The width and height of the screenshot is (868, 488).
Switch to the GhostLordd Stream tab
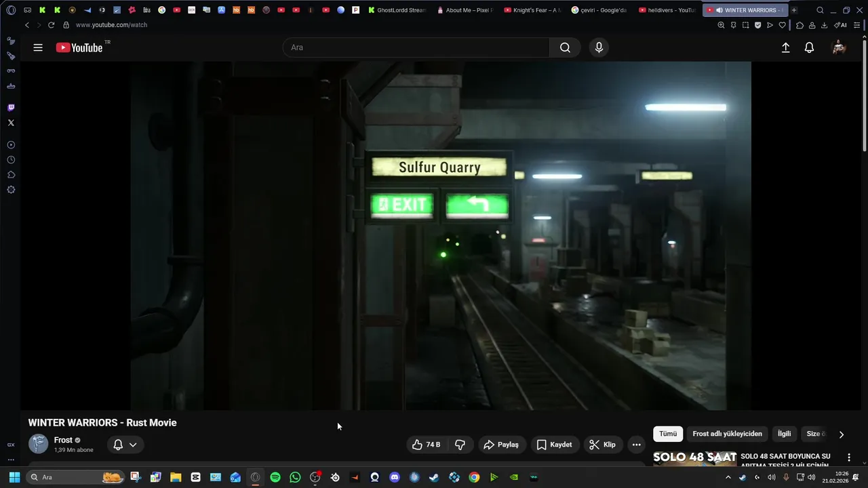(397, 10)
